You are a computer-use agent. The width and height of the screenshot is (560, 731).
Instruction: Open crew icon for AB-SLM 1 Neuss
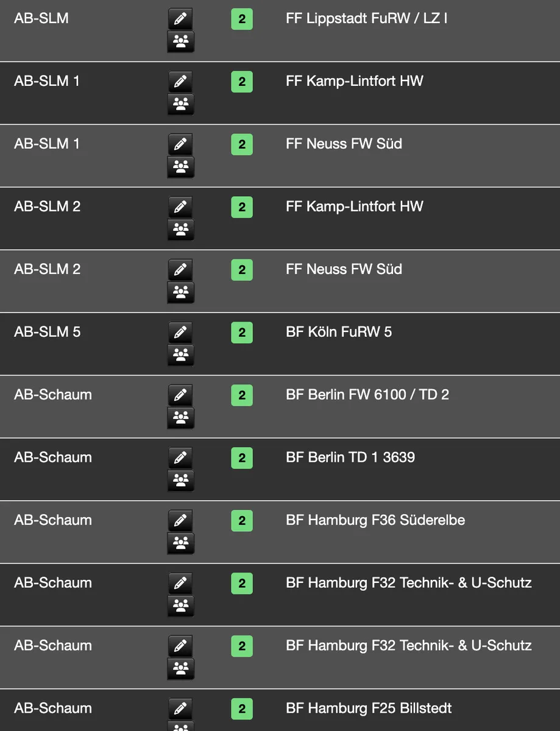pyautogui.click(x=180, y=166)
